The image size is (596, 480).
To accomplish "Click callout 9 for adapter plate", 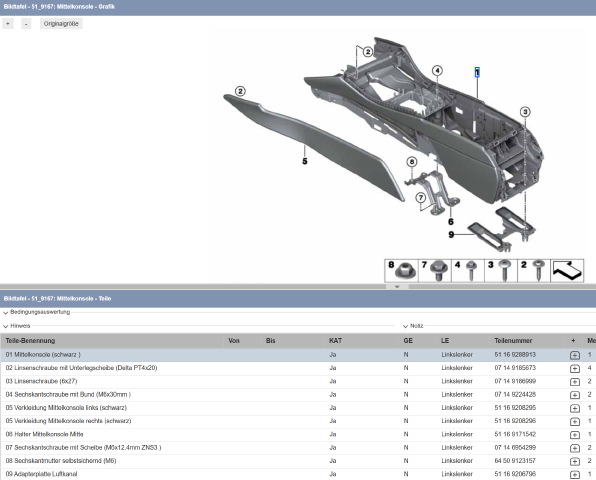I will [451, 234].
